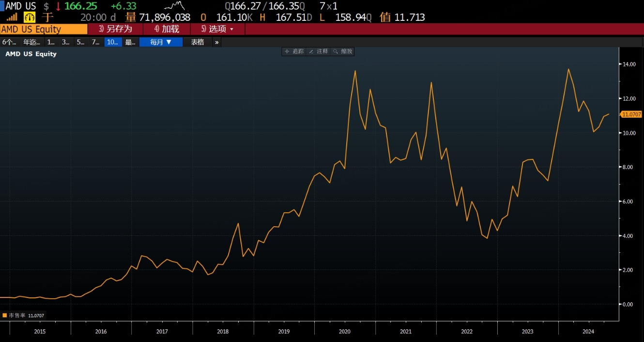Click the 2015 x-axis year label
The height and width of the screenshot is (342, 644).
(40, 331)
